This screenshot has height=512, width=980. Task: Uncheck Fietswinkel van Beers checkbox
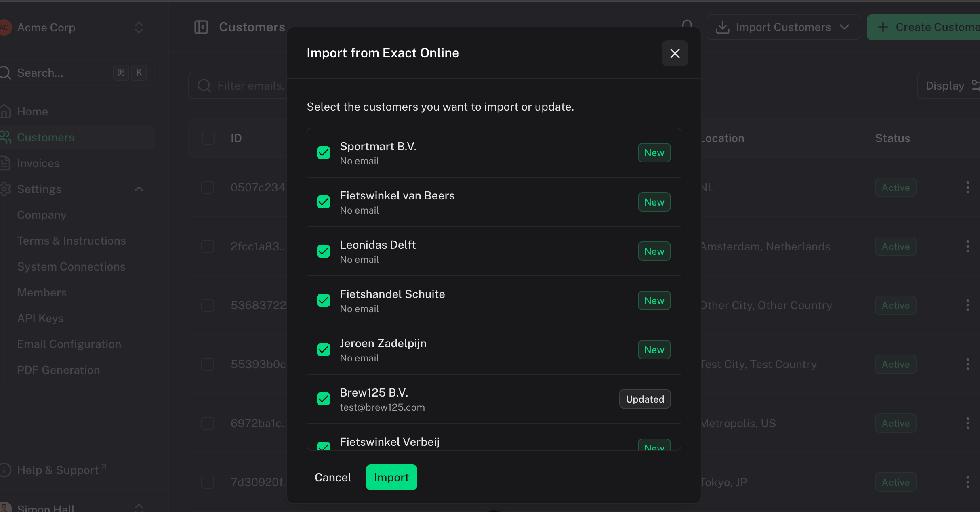tap(324, 202)
